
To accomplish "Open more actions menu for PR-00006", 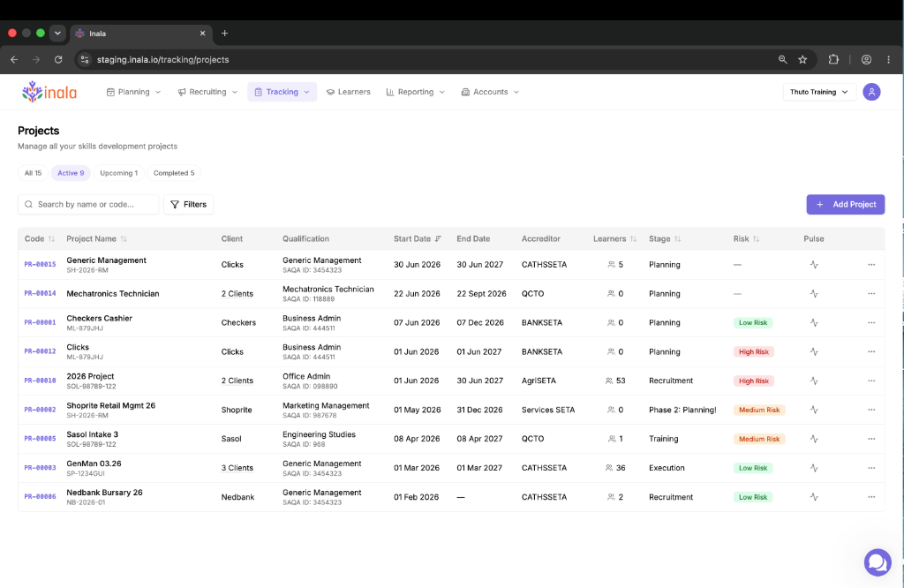I will [x=871, y=497].
